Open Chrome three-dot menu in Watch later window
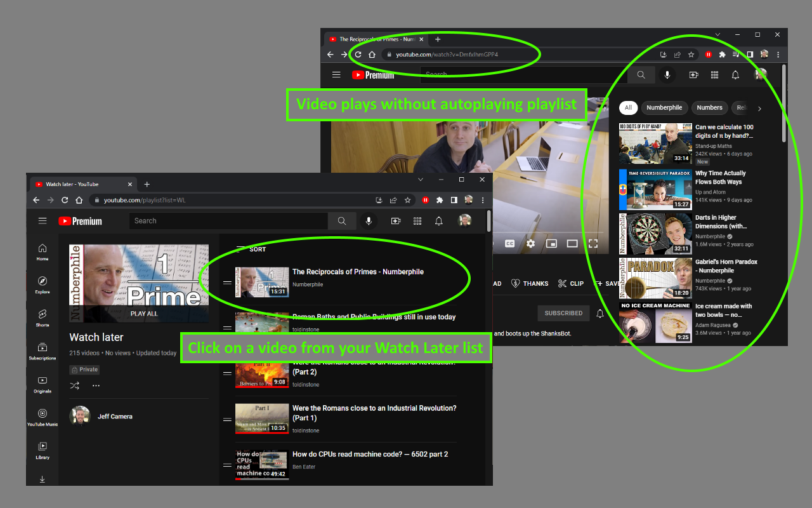Screen dimensions: 812x508 click(483, 200)
